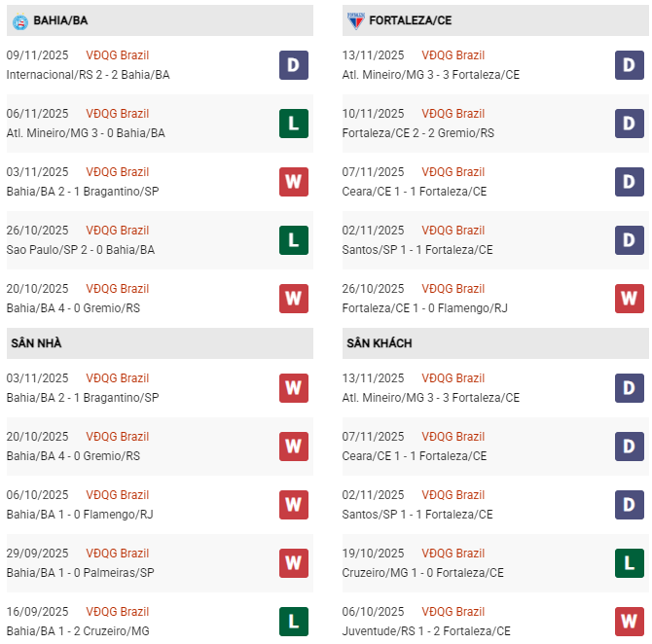Click loss badge for Atl. Mineiro 3-0 Bahia

[x=293, y=124]
